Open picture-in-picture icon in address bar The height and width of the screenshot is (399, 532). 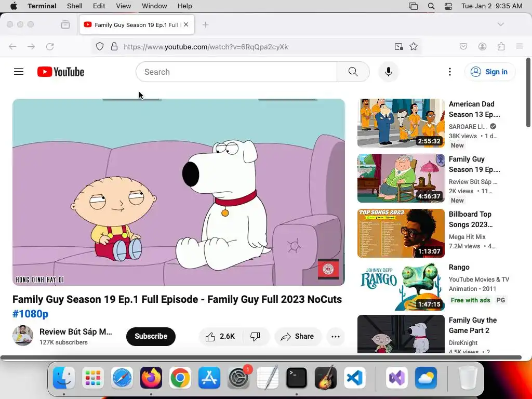[x=399, y=46]
